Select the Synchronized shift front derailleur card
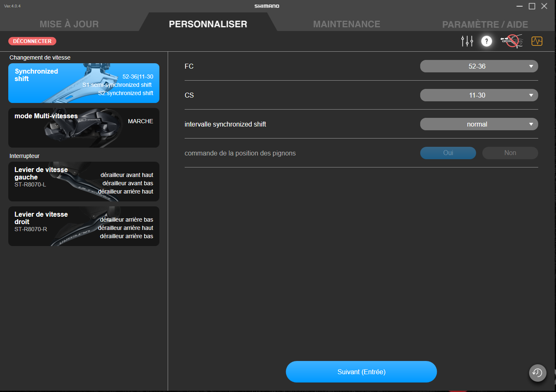This screenshot has height=392, width=556. click(84, 83)
